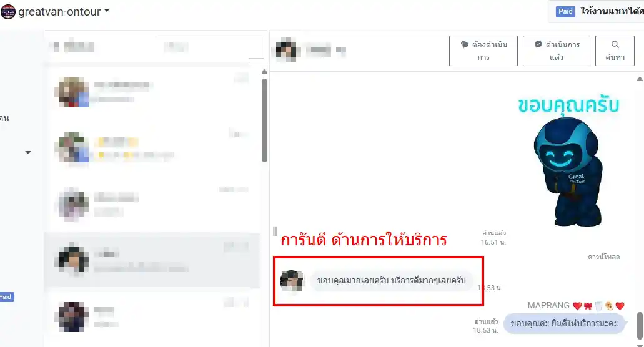Click the conversation scrollbar up arrow

point(640,79)
